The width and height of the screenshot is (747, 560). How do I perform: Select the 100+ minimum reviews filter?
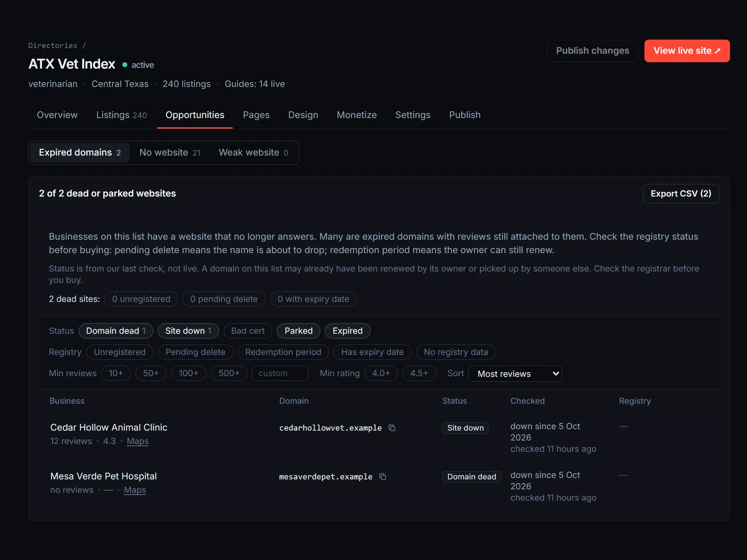(189, 373)
